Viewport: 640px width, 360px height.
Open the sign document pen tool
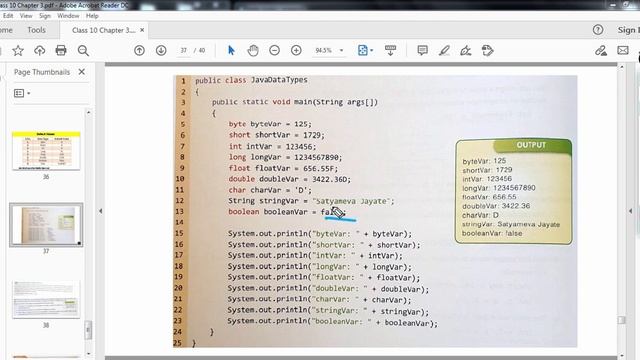(x=466, y=51)
